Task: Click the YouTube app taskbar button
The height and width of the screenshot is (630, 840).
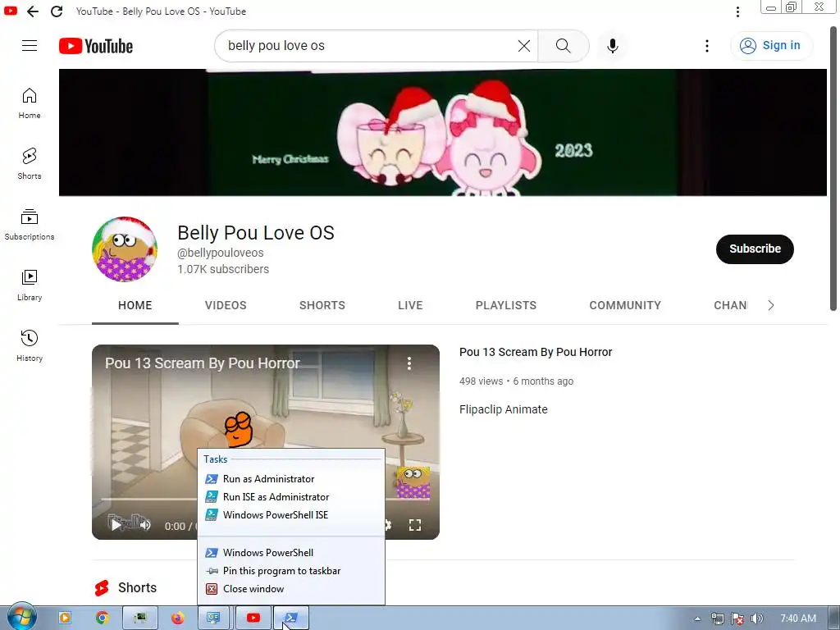Action: click(x=253, y=619)
